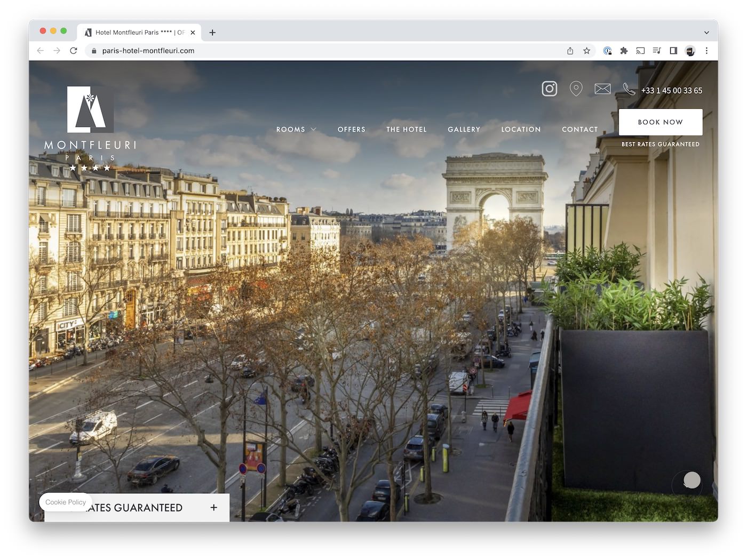This screenshot has height=560, width=747.
Task: Open the Gallery menu item
Action: pyautogui.click(x=464, y=129)
